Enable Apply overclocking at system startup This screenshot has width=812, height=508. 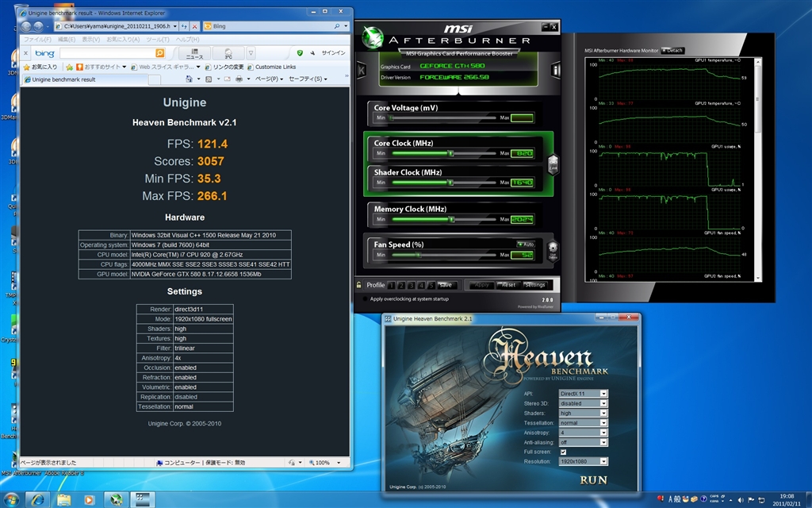coord(364,299)
